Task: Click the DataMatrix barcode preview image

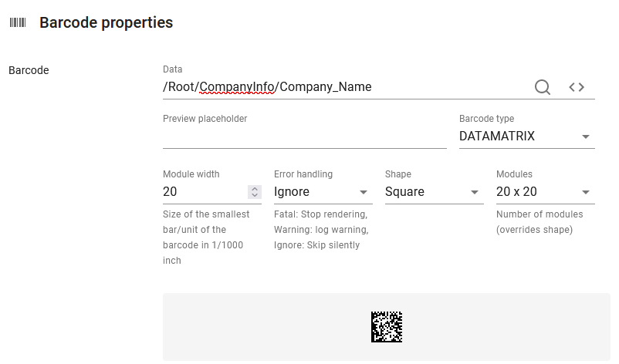Action: [x=387, y=327]
